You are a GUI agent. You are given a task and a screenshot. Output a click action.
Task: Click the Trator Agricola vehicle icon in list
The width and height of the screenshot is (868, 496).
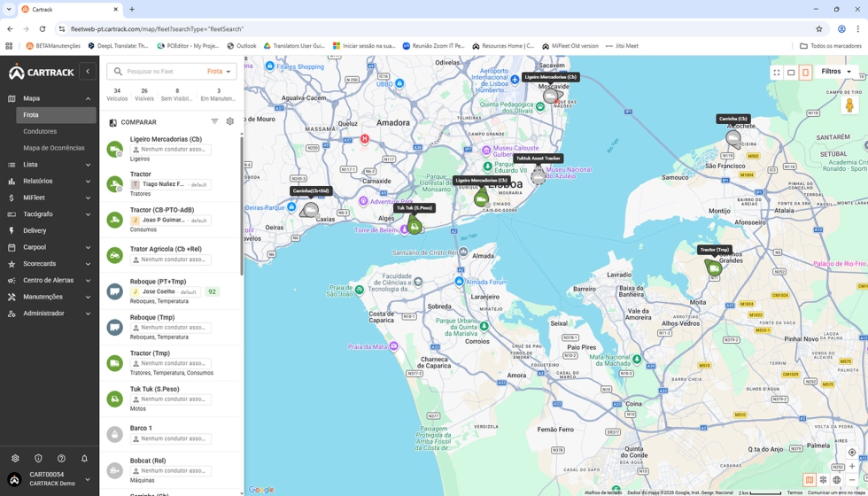coord(114,256)
